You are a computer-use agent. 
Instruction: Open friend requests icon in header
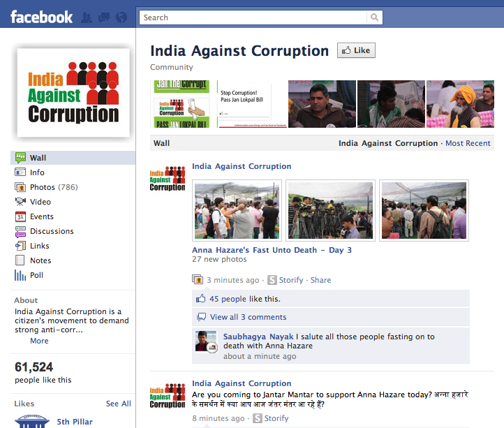[86, 17]
